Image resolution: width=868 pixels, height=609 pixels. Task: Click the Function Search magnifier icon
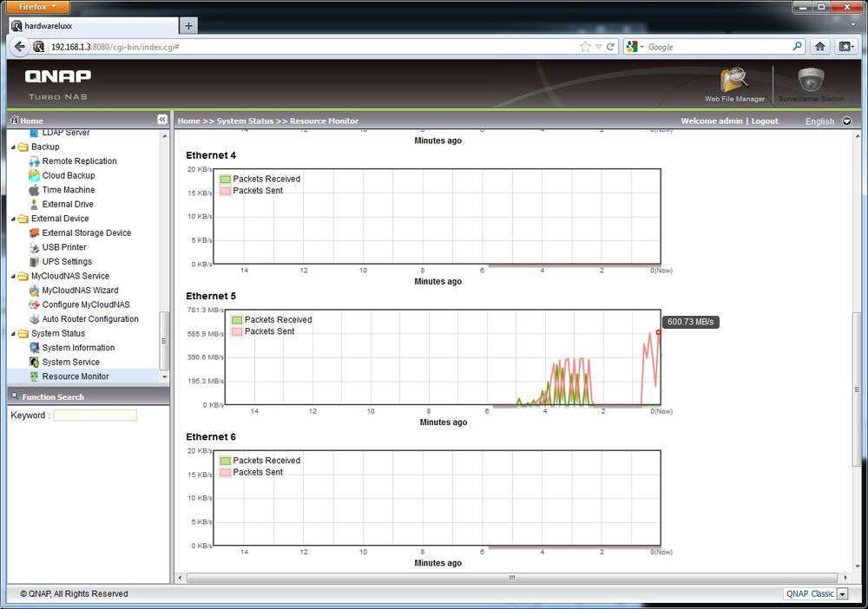pyautogui.click(x=15, y=396)
